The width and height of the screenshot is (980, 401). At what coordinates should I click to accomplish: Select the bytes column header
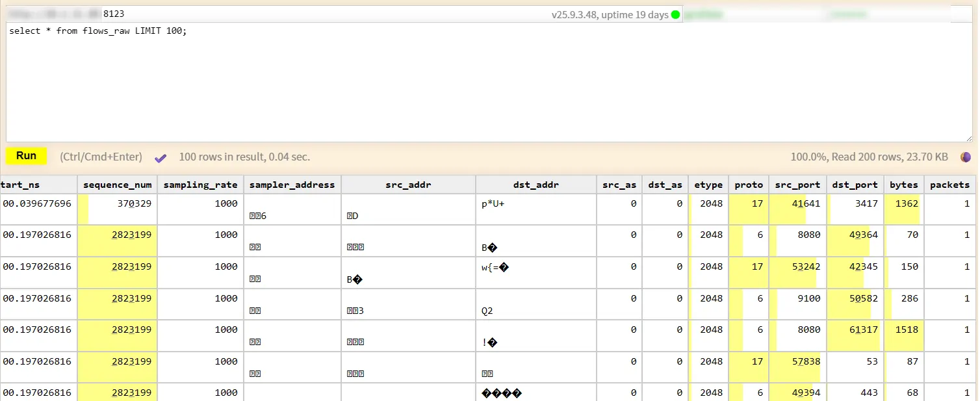[903, 185]
